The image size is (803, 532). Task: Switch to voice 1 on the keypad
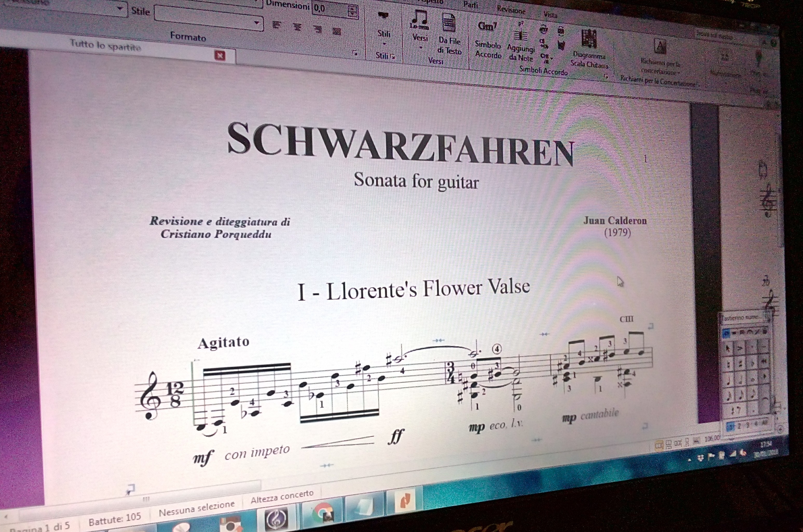pos(731,427)
